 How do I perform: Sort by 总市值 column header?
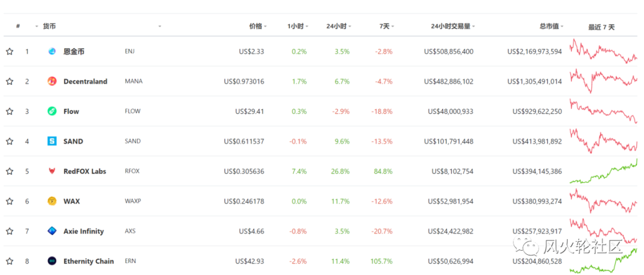click(551, 26)
